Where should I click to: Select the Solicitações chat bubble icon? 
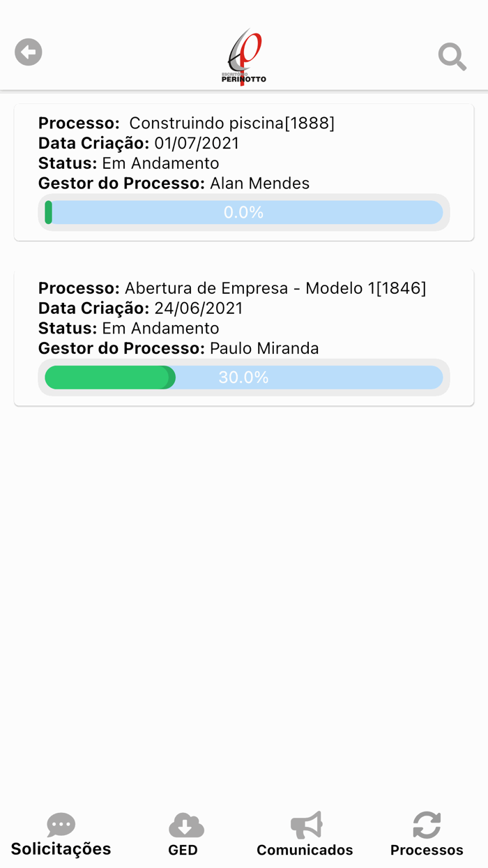61,825
